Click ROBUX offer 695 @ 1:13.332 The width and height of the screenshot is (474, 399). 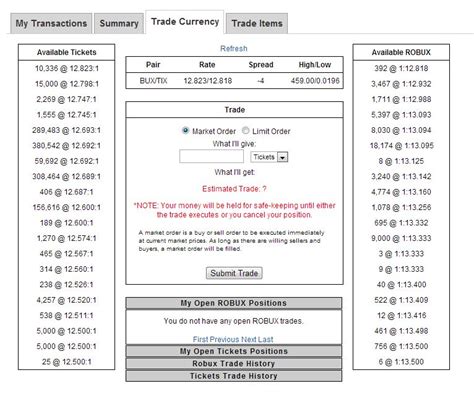point(401,223)
